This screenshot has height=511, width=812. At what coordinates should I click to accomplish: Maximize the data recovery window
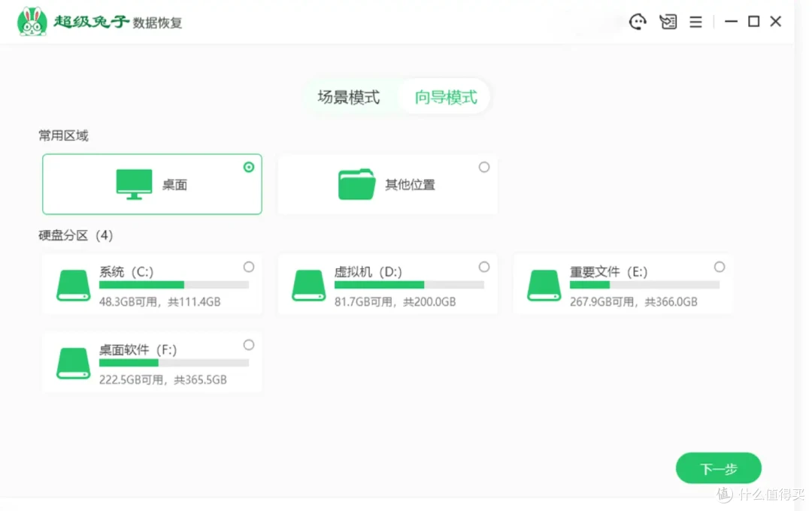pos(753,22)
